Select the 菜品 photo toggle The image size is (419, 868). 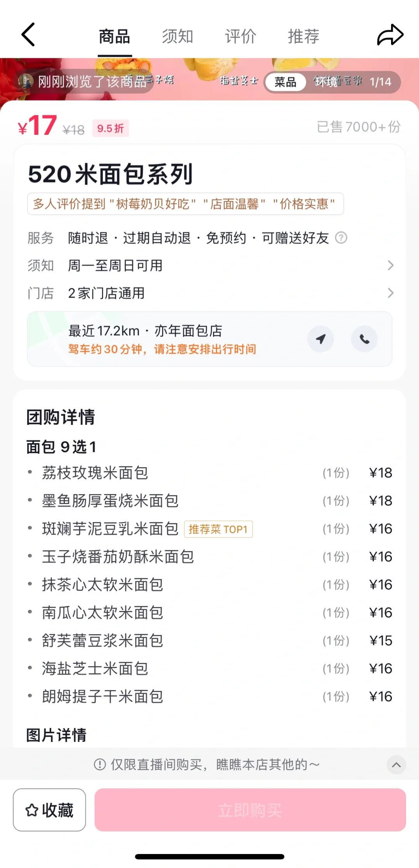coord(285,82)
